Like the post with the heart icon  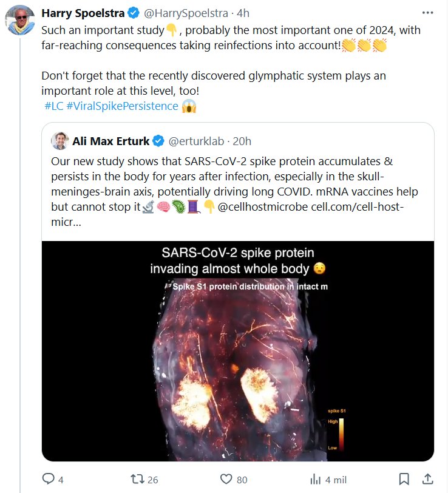click(226, 479)
